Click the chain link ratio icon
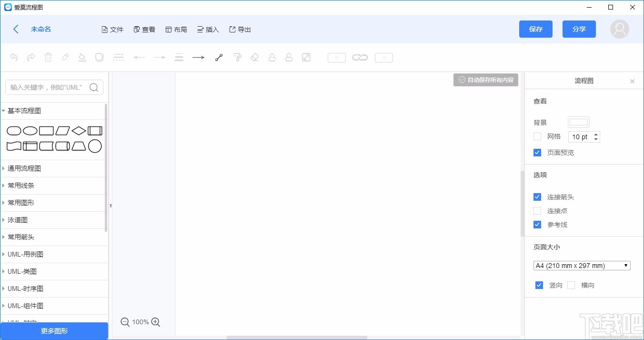The height and width of the screenshot is (340, 644). click(360, 58)
